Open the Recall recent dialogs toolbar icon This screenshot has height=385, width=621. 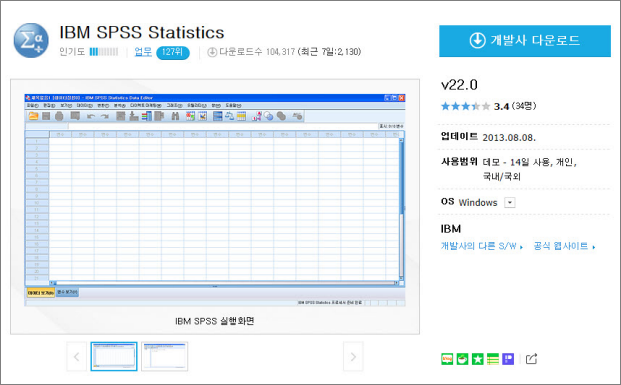point(75,116)
